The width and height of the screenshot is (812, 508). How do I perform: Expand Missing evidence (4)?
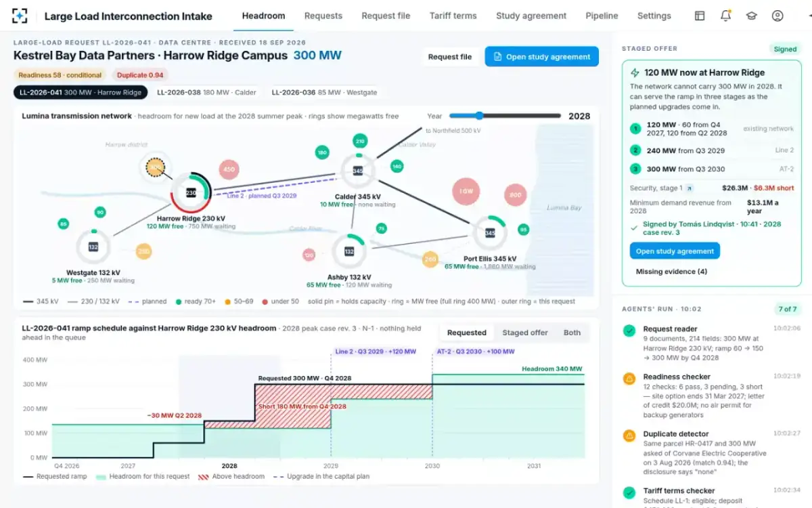tap(671, 272)
